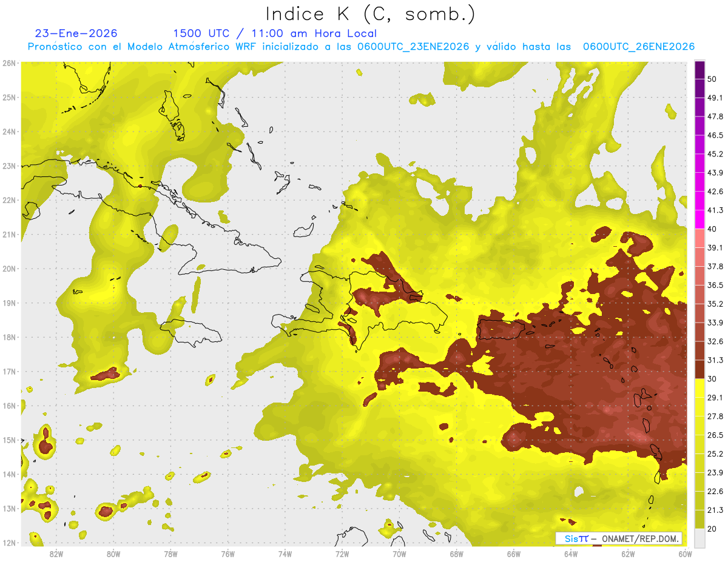Click the date label '23-Ene-2026'

(76, 33)
